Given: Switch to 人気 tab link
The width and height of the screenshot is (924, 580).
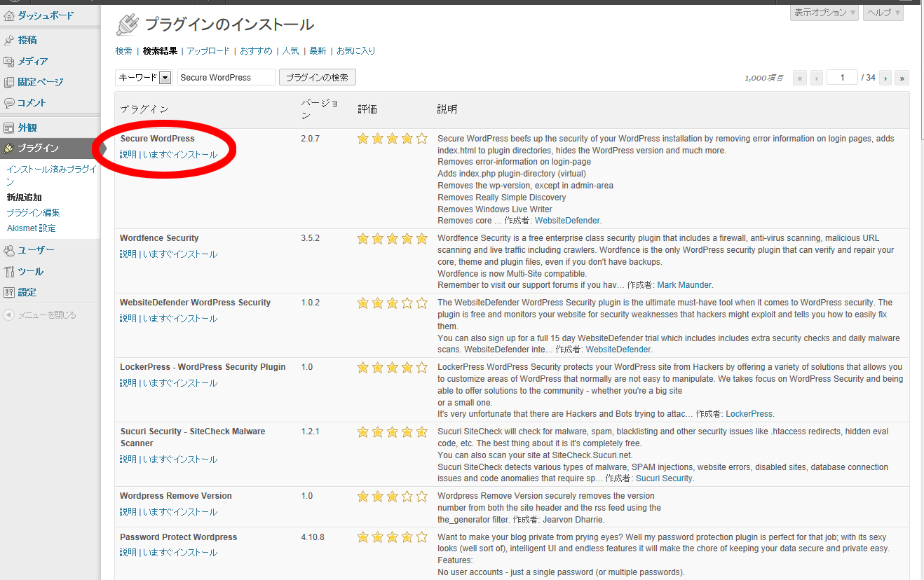Looking at the screenshot, I should [291, 51].
